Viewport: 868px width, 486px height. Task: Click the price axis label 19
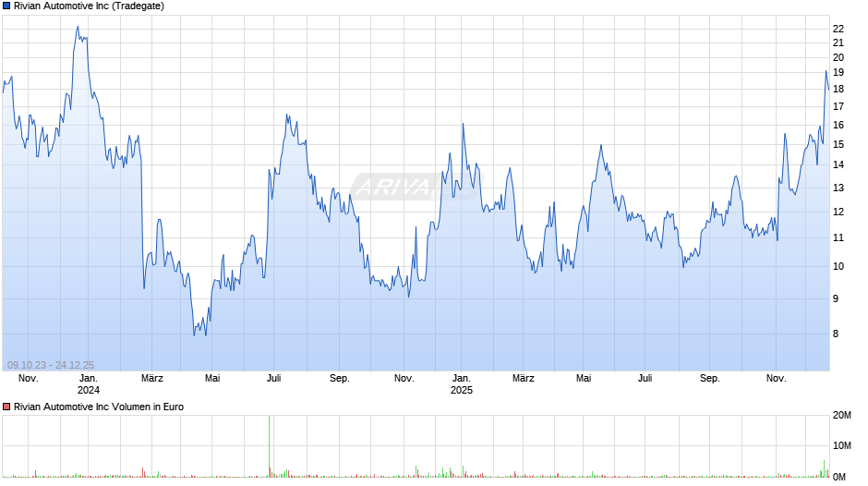pos(838,73)
